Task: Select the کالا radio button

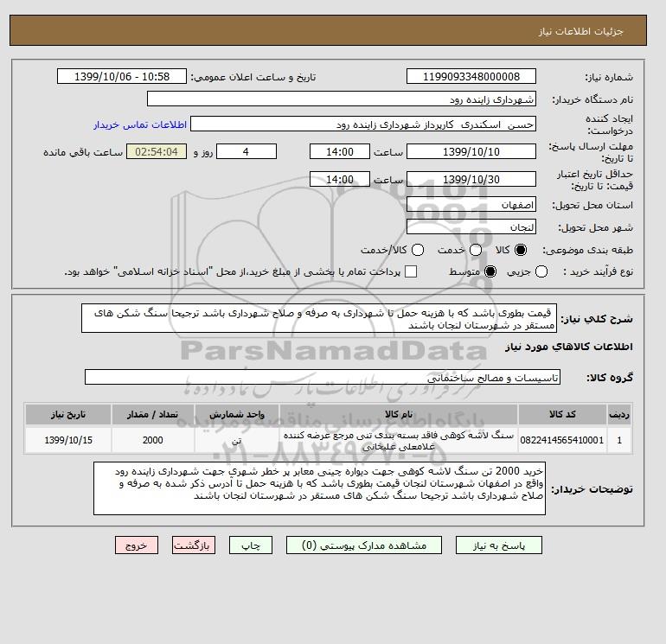Action: coord(521,250)
